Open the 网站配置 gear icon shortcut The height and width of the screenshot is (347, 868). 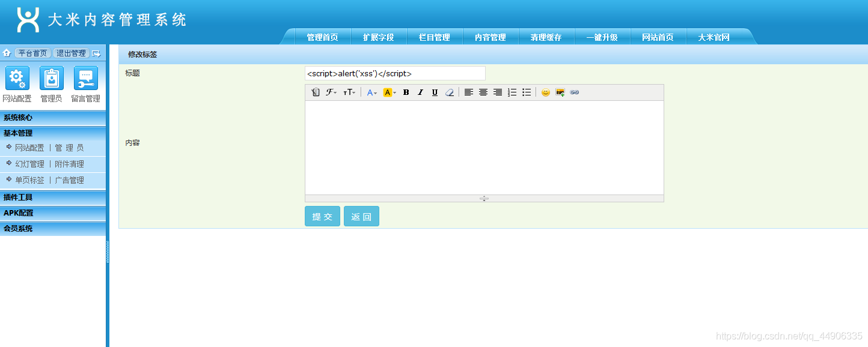coord(17,78)
